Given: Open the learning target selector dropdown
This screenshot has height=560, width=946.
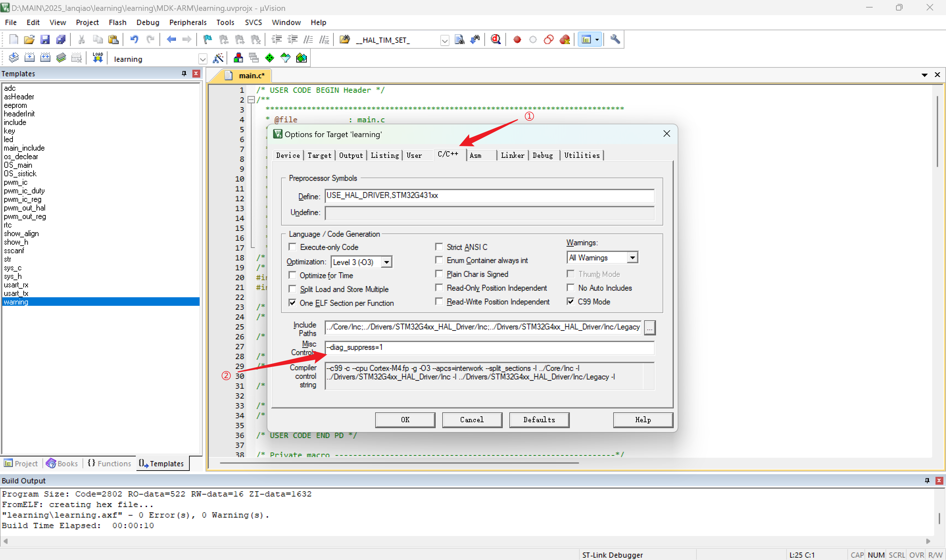Looking at the screenshot, I should (x=203, y=59).
